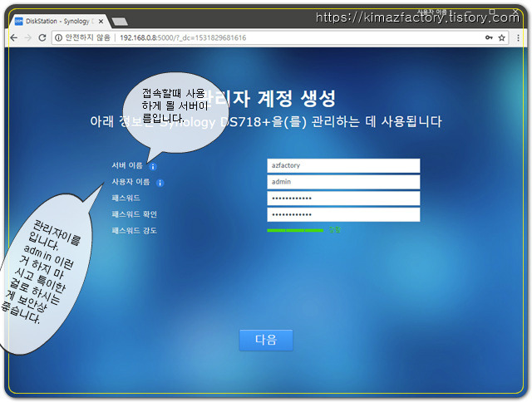
Task: Close the DiskStation tab
Action: 101,22
